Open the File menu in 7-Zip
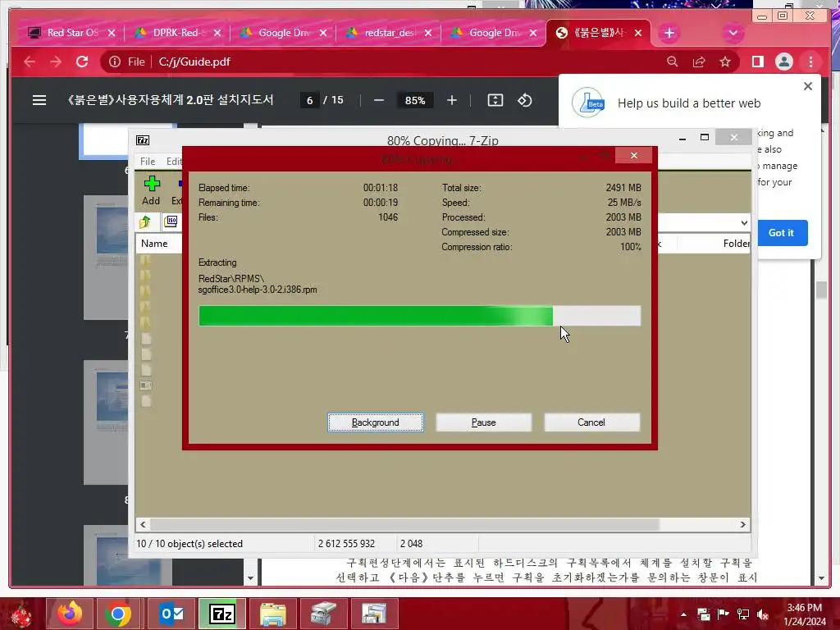The image size is (840, 630). (x=148, y=162)
